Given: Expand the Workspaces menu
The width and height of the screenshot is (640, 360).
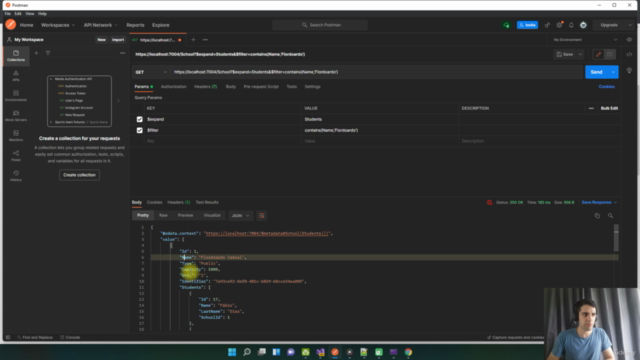Looking at the screenshot, I should 58,25.
